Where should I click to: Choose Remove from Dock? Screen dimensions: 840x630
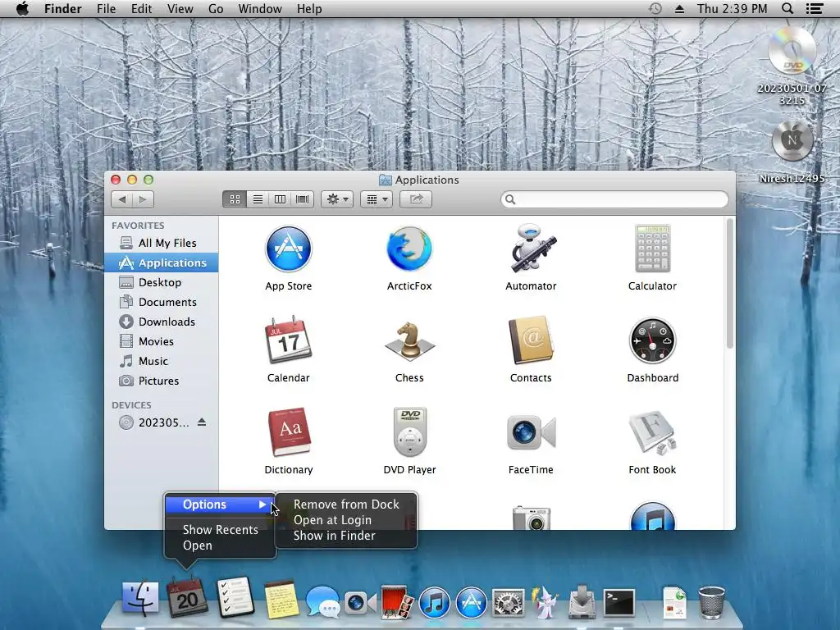[346, 504]
